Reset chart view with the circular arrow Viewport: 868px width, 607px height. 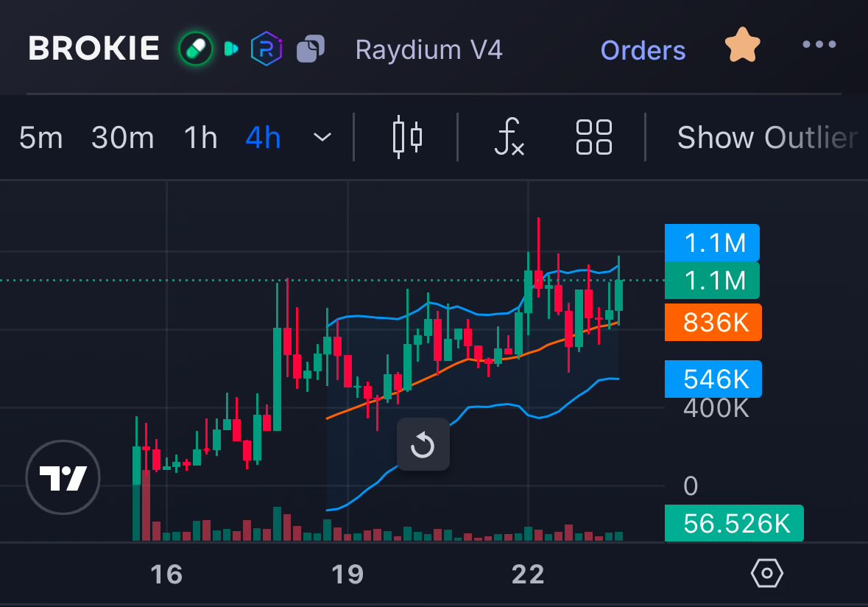423,445
